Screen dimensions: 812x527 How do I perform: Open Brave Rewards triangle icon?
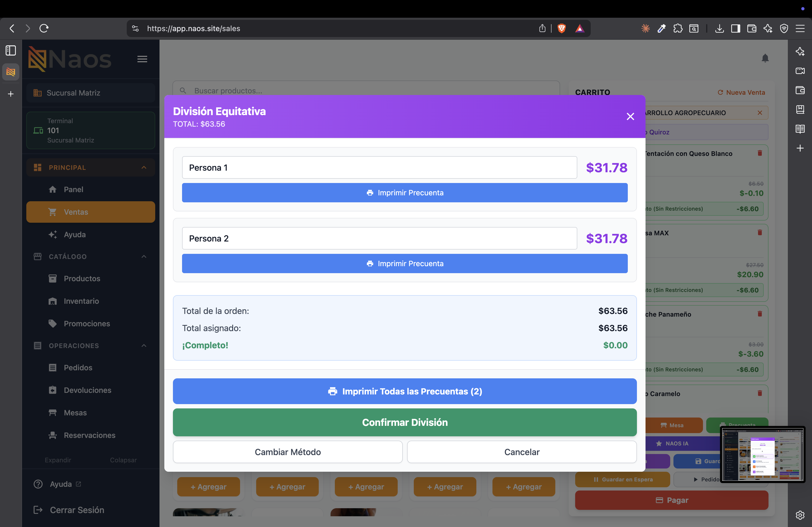[580, 28]
